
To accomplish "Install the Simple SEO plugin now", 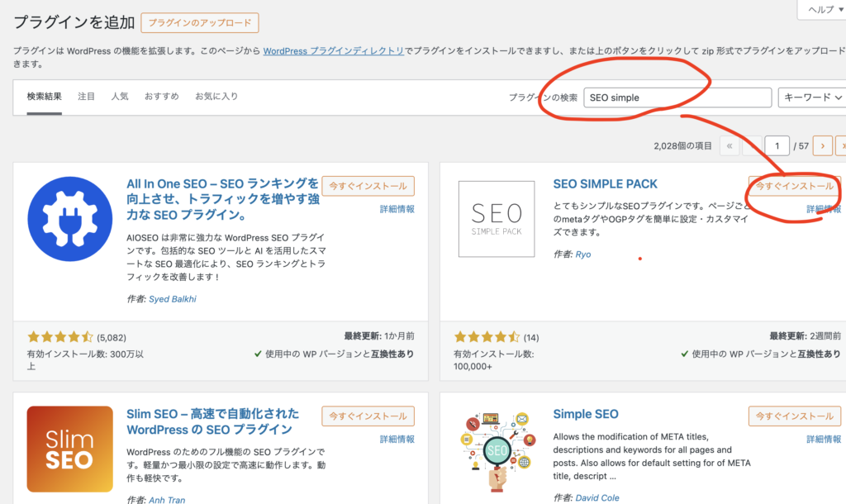I will pyautogui.click(x=794, y=416).
